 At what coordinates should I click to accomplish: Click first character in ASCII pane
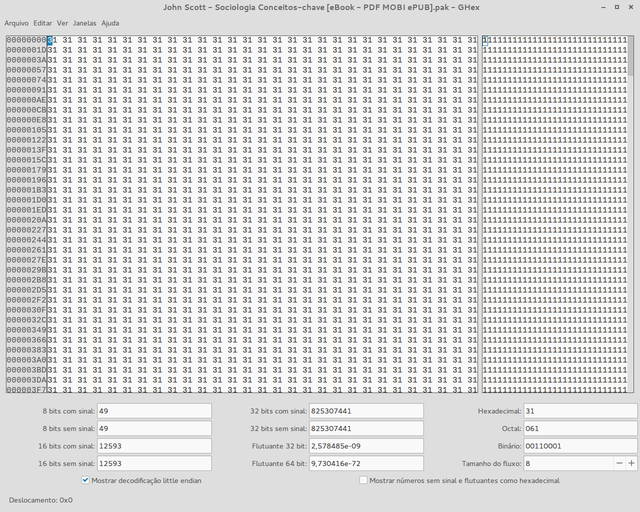484,40
